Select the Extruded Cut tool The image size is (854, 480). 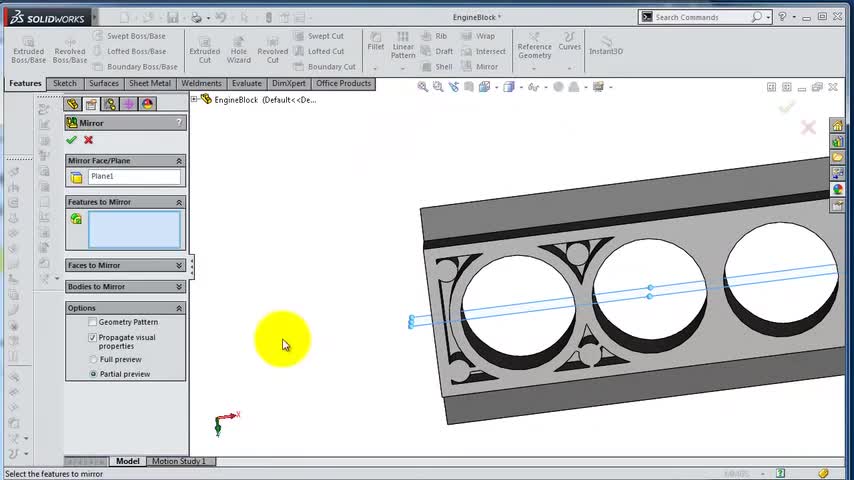[205, 50]
